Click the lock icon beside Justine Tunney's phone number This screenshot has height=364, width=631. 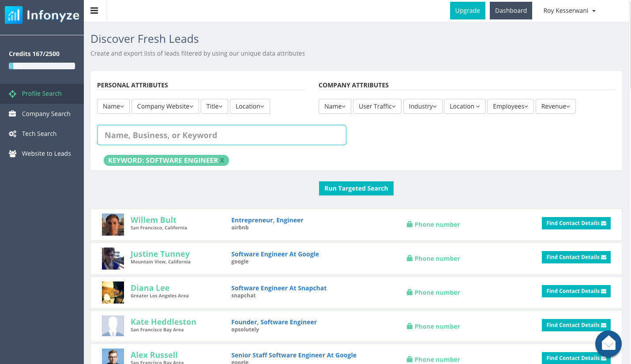pyautogui.click(x=409, y=258)
